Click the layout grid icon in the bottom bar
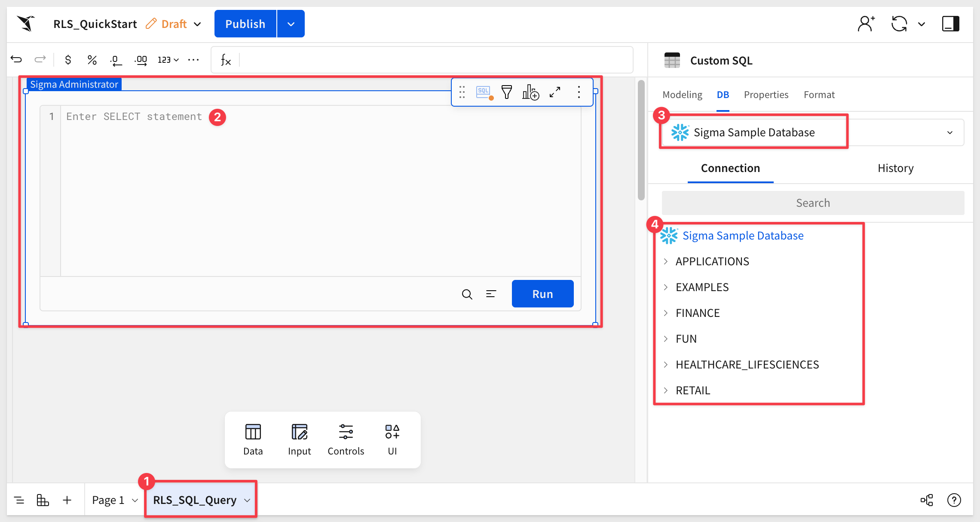The height and width of the screenshot is (522, 980). tap(43, 500)
